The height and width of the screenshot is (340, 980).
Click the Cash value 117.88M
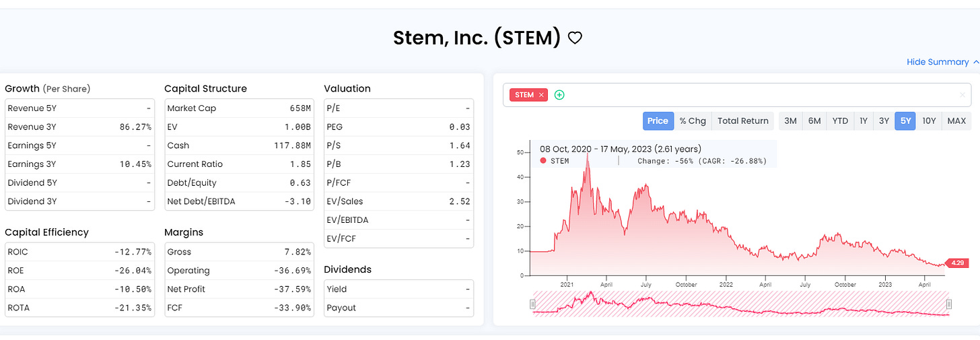tap(293, 145)
